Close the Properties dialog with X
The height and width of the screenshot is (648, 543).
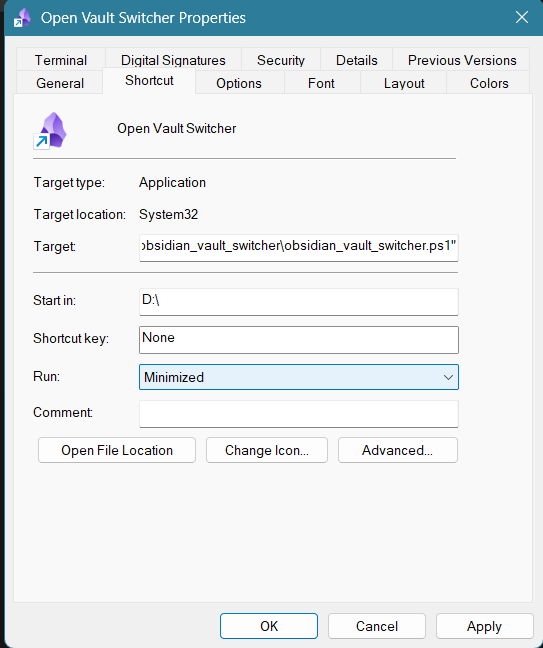(522, 17)
